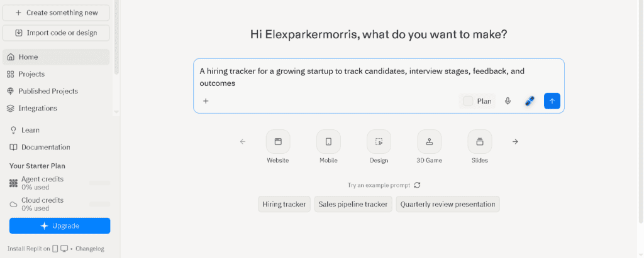Click the sidebar vertical scrollbar

[x=116, y=38]
